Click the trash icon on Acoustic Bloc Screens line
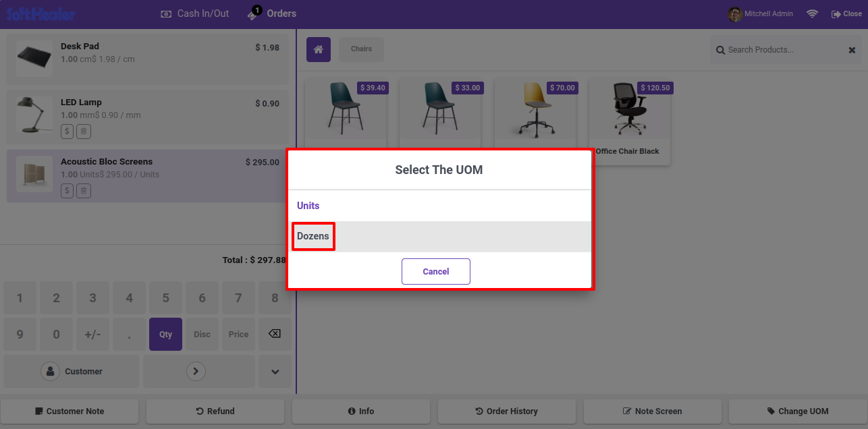The height and width of the screenshot is (429, 868). click(83, 191)
